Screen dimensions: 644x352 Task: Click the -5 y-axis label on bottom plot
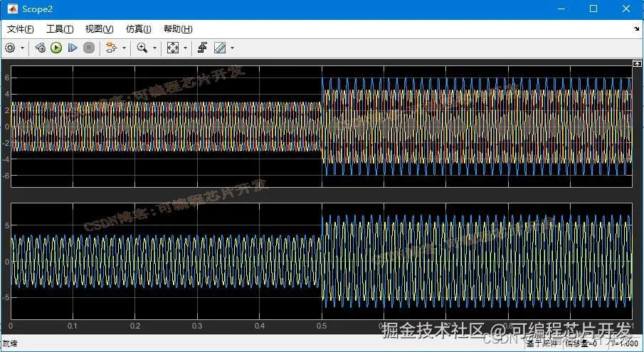coord(5,297)
